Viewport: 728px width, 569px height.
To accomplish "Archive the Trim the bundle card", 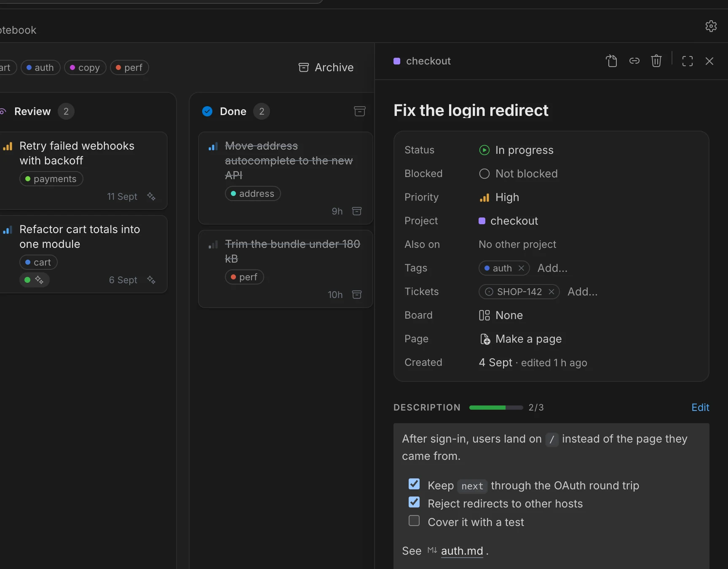I will (x=357, y=295).
